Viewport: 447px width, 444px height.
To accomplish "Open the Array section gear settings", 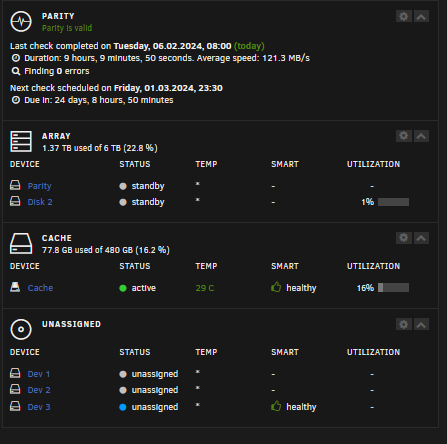I will pos(403,136).
